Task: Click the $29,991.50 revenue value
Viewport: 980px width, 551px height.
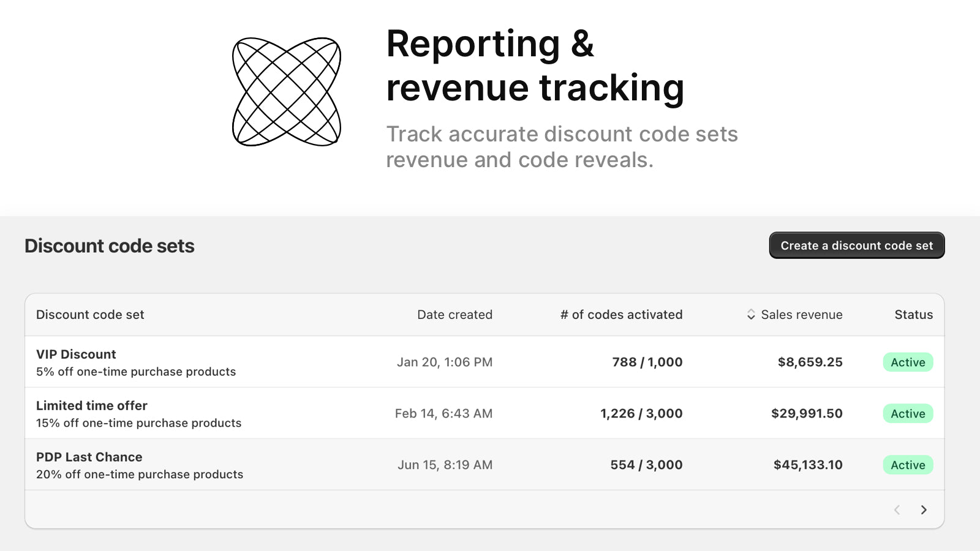Action: tap(807, 414)
